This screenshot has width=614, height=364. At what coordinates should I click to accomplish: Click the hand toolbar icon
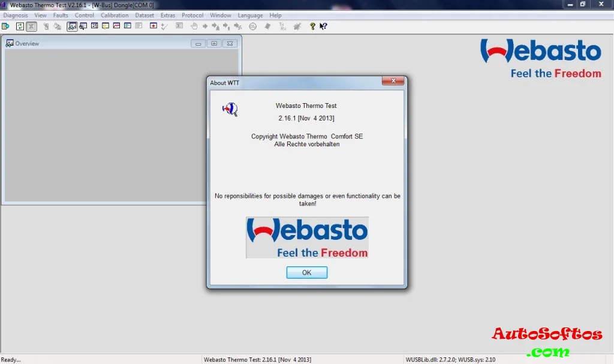(194, 26)
